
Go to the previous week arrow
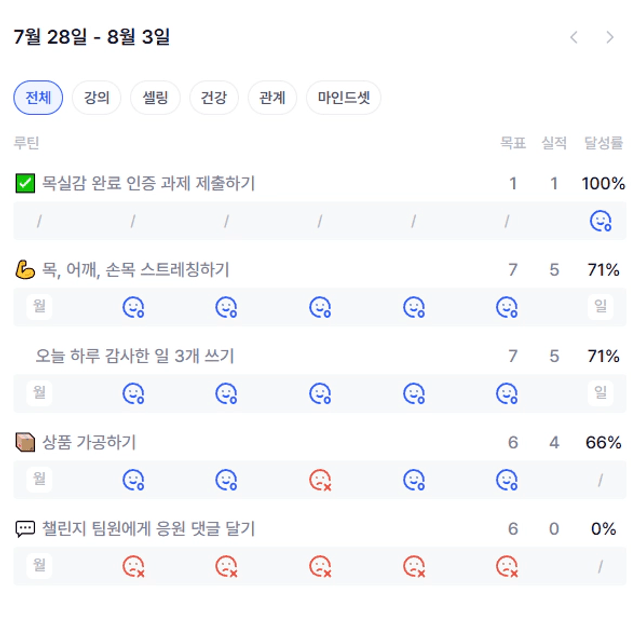[x=574, y=37]
